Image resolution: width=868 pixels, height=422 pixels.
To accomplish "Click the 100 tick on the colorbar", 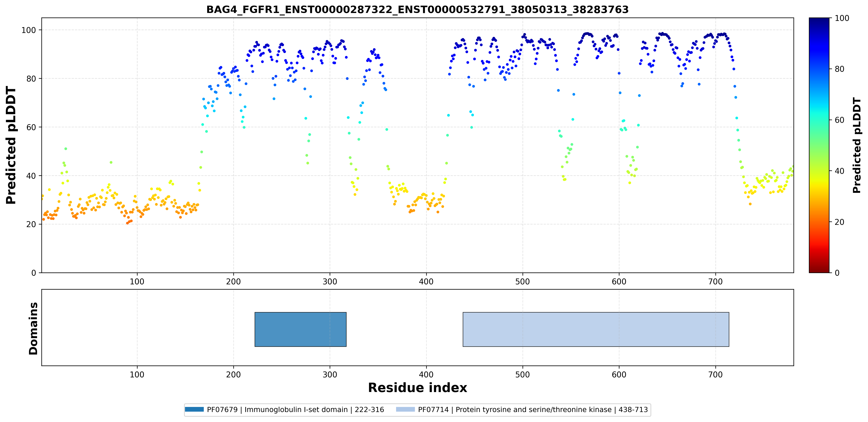I will coord(842,18).
